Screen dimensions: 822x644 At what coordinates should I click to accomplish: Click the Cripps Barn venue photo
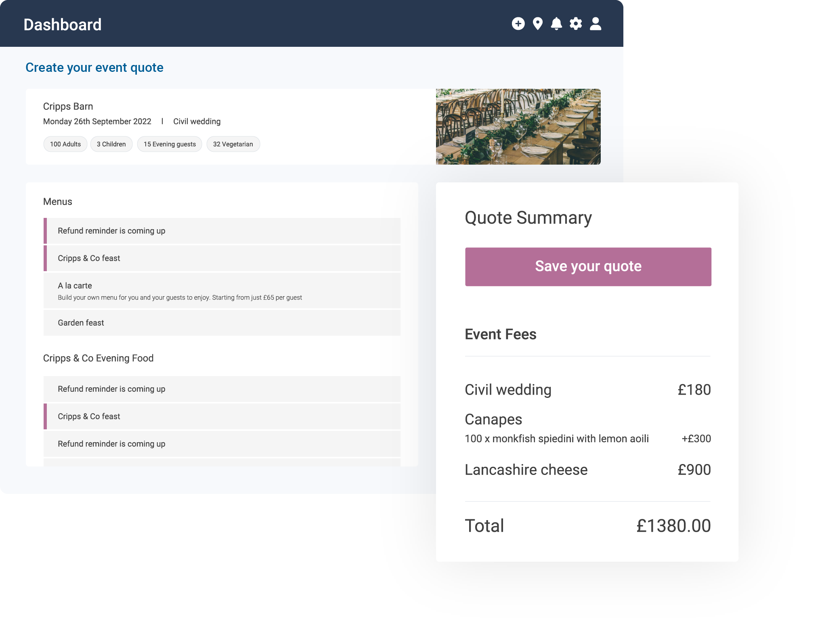518,127
